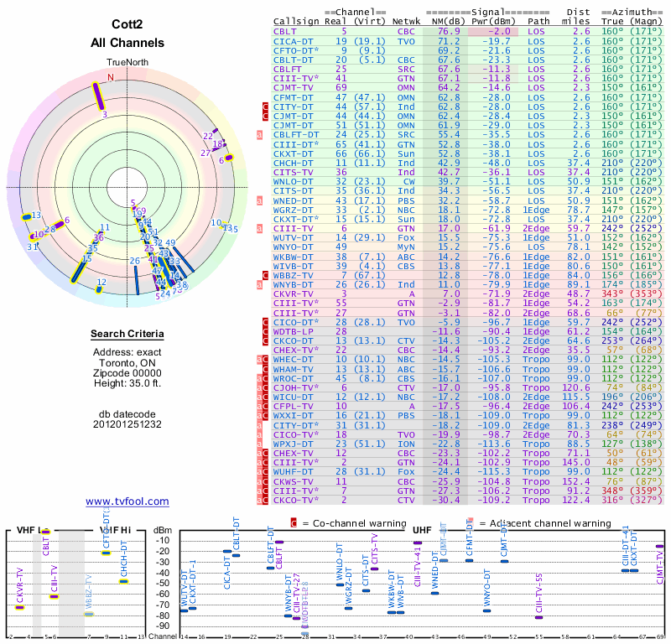Click CICA-DT callsign in the table
This screenshot has height=644, width=671.
(294, 41)
